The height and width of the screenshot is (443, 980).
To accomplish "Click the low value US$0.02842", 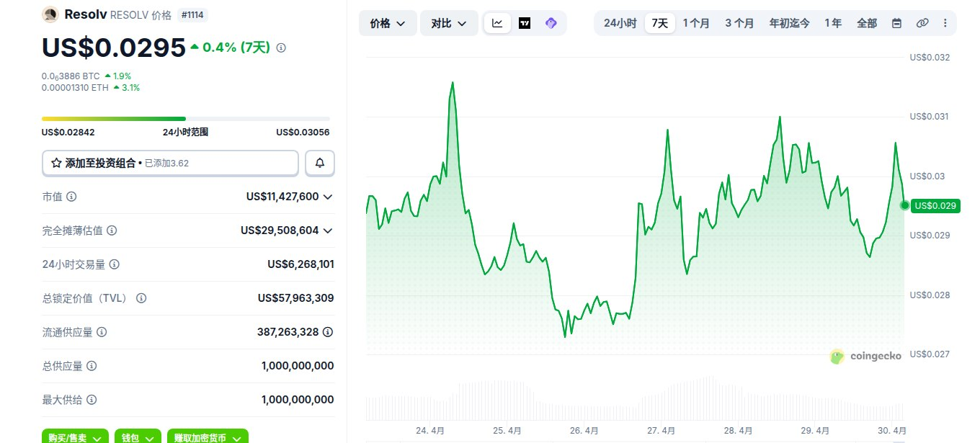I will click(x=68, y=133).
